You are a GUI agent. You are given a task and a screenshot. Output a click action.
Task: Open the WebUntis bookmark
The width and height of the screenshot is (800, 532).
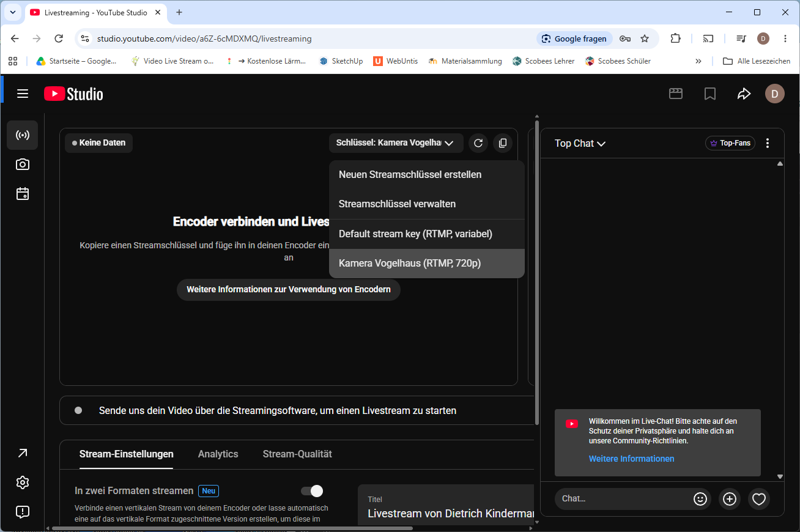(396, 61)
